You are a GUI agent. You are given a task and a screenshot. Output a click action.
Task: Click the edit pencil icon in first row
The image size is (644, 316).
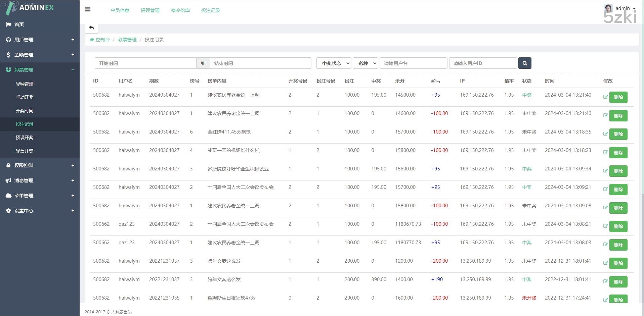605,97
